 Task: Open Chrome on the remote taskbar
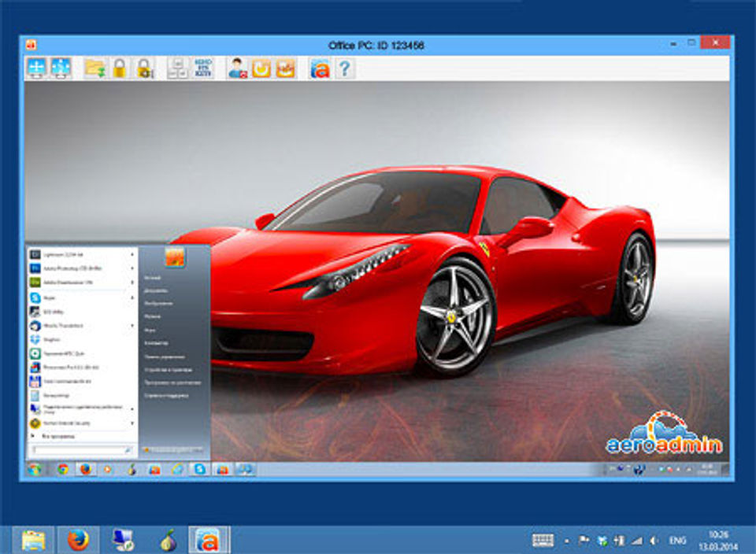[63, 469]
